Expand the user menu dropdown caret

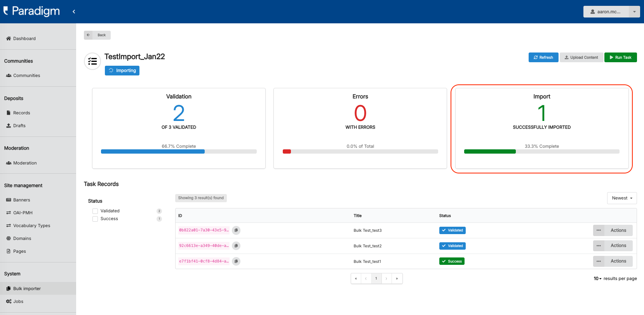tap(634, 12)
